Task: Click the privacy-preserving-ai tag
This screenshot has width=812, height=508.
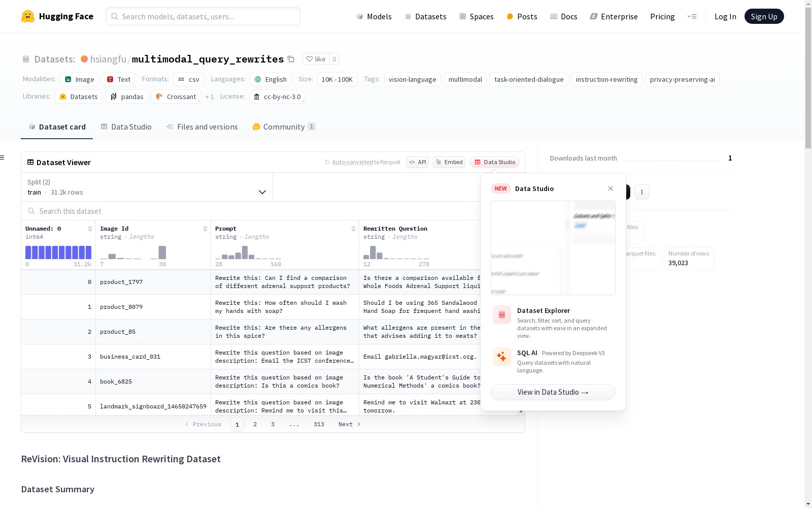Action: (683, 79)
